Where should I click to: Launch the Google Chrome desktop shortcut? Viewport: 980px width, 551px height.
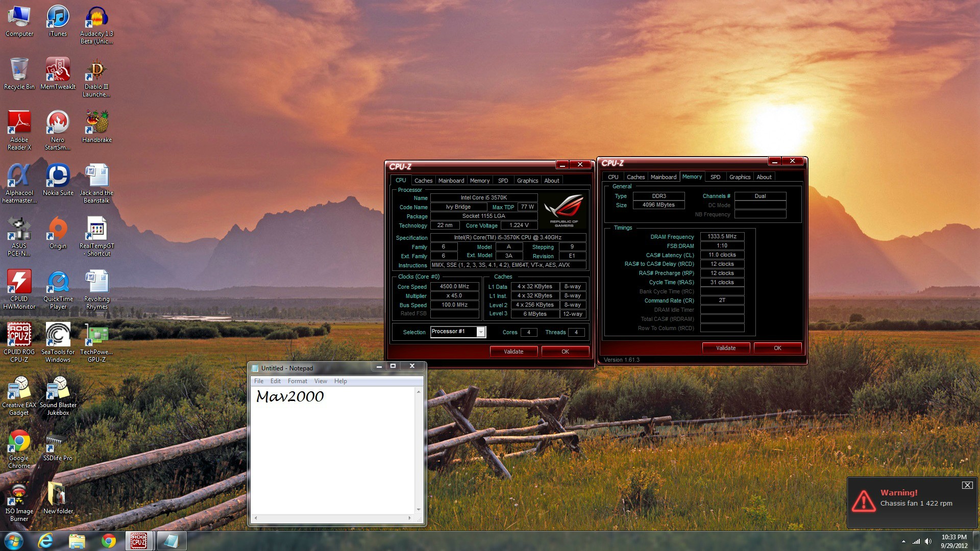pos(19,449)
